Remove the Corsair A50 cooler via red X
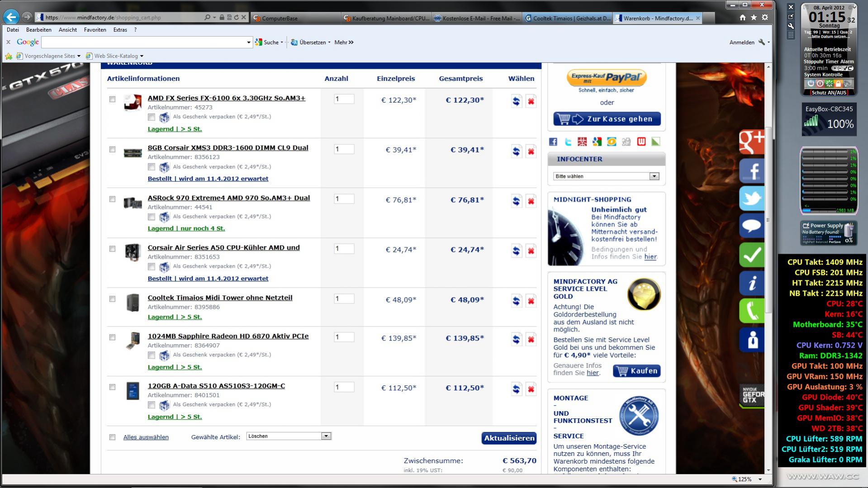This screenshot has width=868, height=488. (x=531, y=251)
